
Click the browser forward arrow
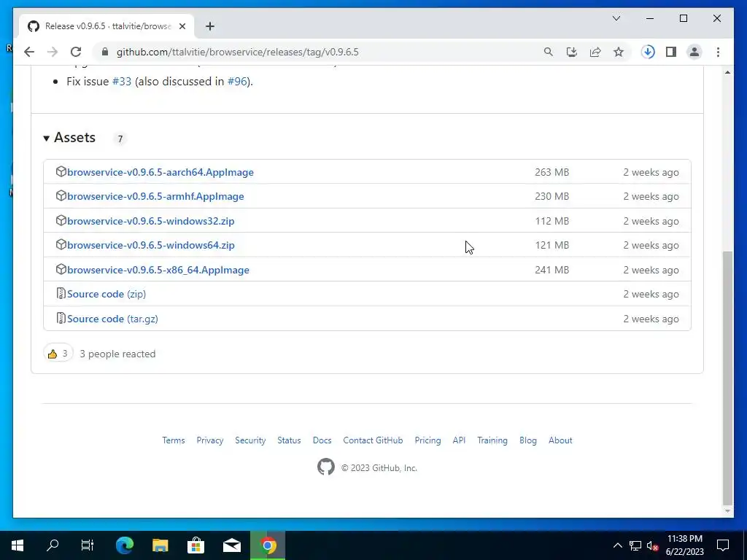pos(53,52)
